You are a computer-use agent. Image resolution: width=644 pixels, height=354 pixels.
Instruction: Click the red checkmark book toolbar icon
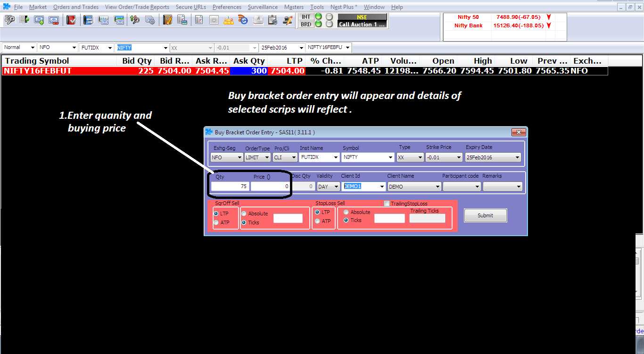point(71,20)
